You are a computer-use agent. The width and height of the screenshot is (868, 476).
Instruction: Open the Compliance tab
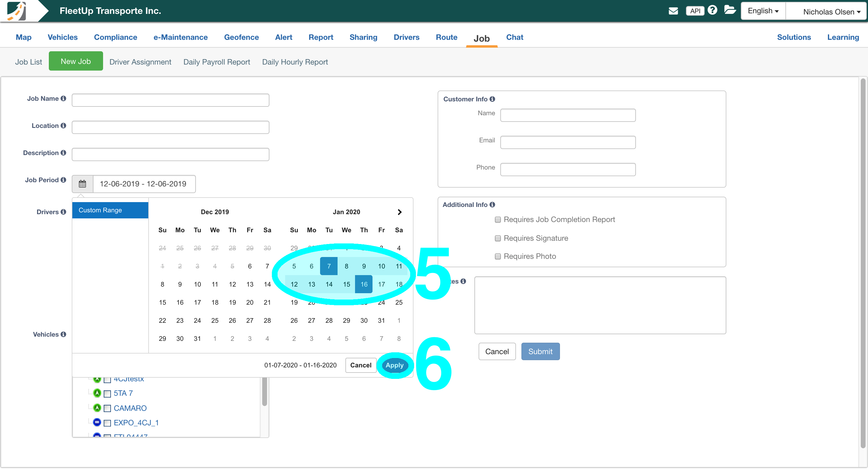point(115,37)
